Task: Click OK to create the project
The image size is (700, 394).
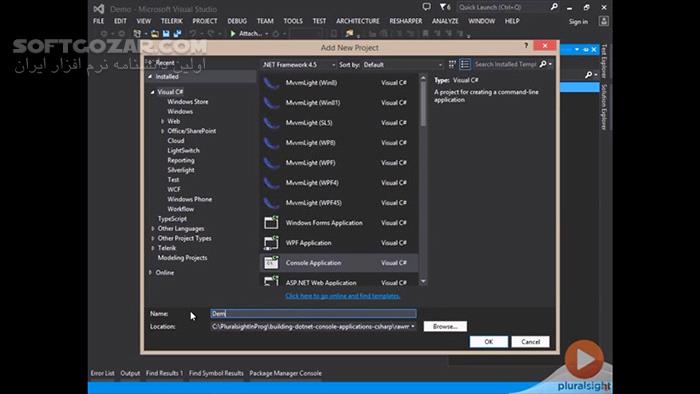Action: (488, 342)
